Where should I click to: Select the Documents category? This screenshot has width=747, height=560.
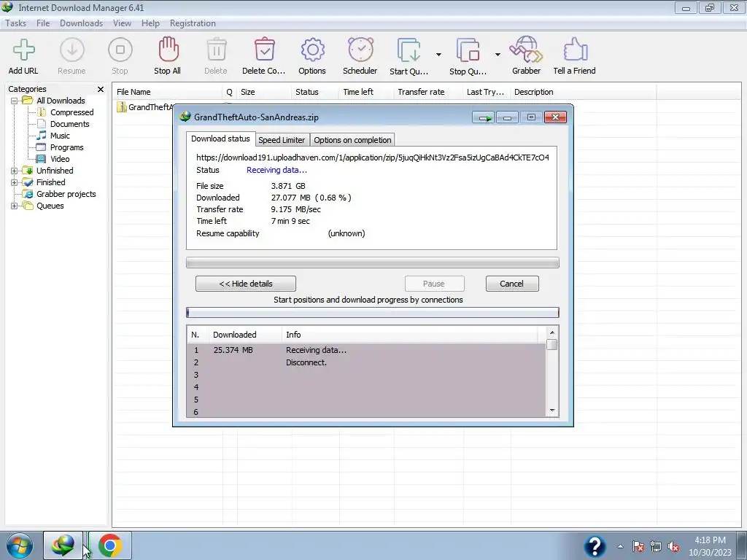pos(70,124)
